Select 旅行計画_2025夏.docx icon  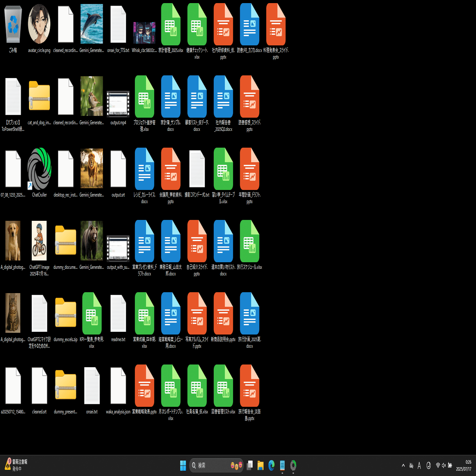pos(249,313)
